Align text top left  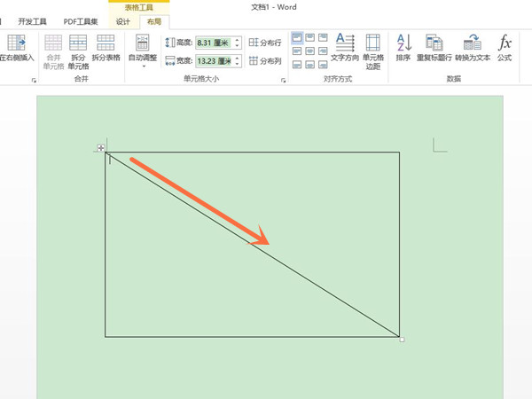point(297,37)
